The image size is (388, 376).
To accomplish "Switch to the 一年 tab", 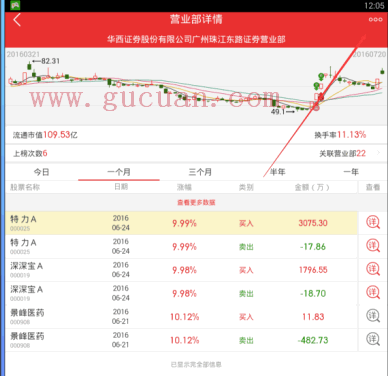I will pos(351,172).
